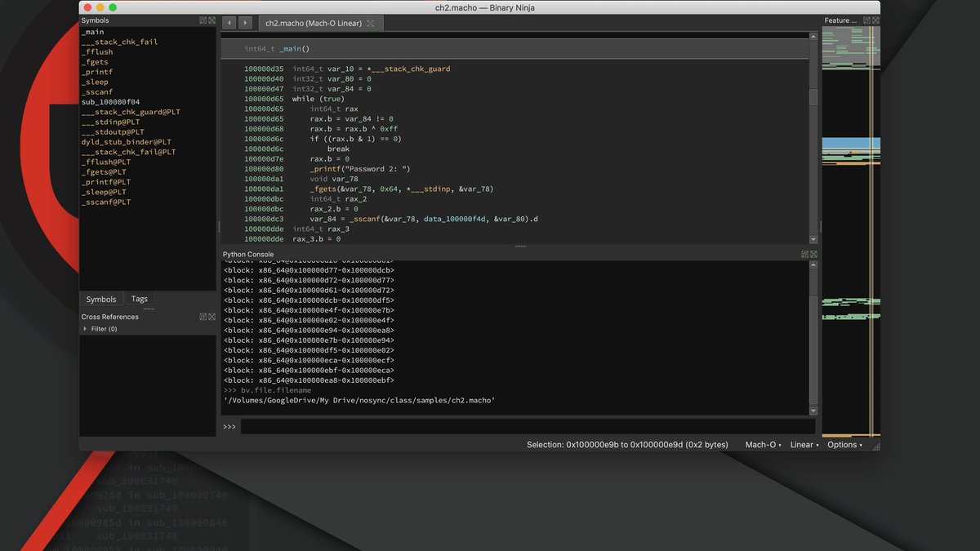The width and height of the screenshot is (980, 551).
Task: Switch to the Symbols tab
Action: tap(101, 300)
